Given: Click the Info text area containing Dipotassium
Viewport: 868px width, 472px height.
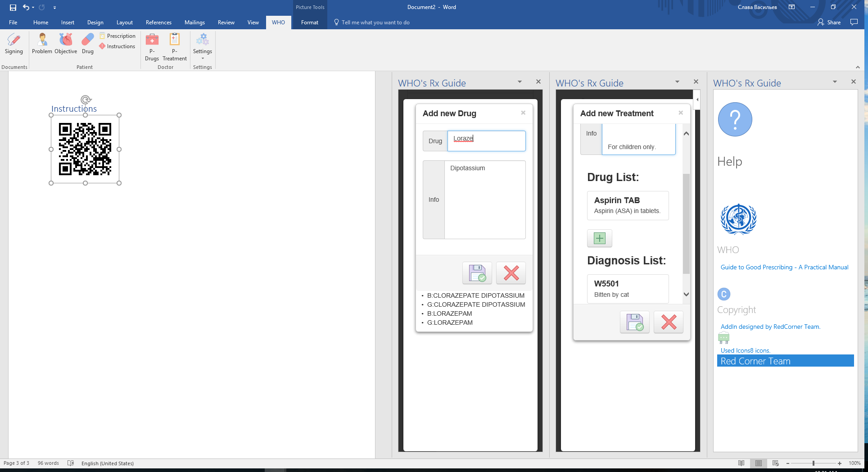Looking at the screenshot, I should (x=485, y=200).
